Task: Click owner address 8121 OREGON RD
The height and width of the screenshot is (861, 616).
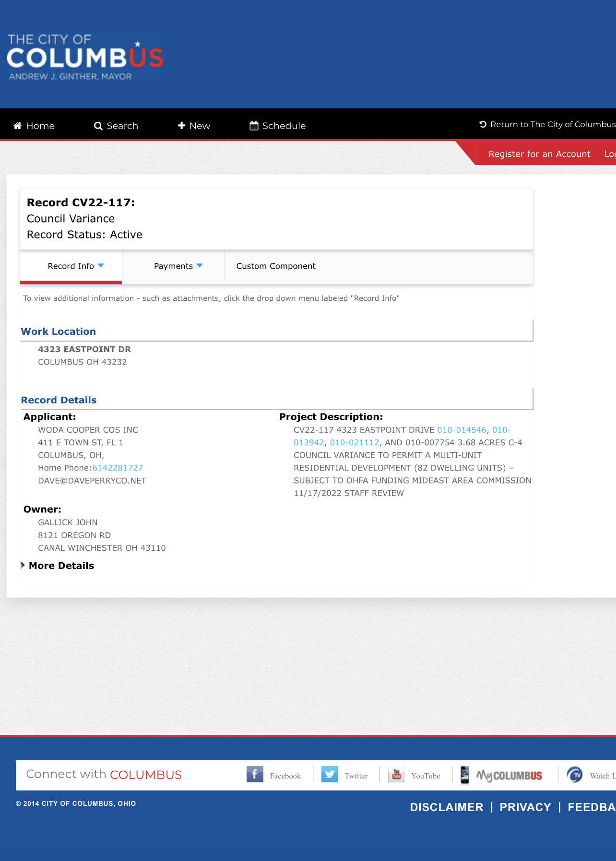Action: click(x=74, y=535)
